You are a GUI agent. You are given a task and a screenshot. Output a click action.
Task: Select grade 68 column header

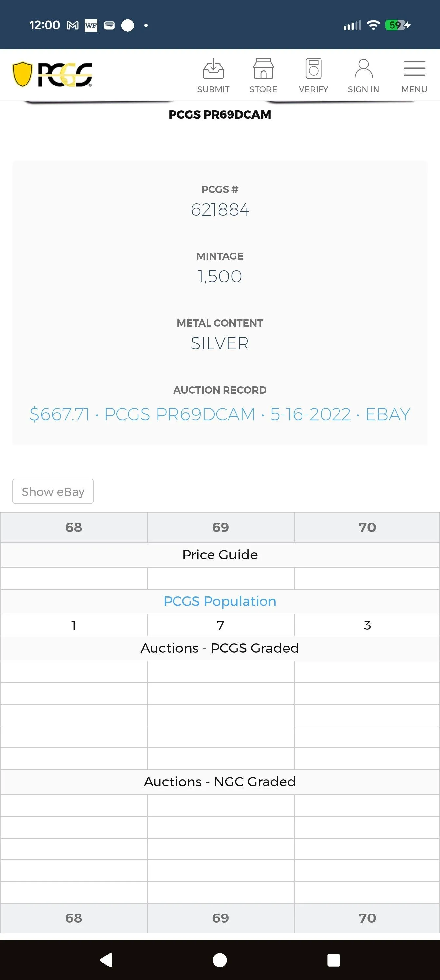73,527
